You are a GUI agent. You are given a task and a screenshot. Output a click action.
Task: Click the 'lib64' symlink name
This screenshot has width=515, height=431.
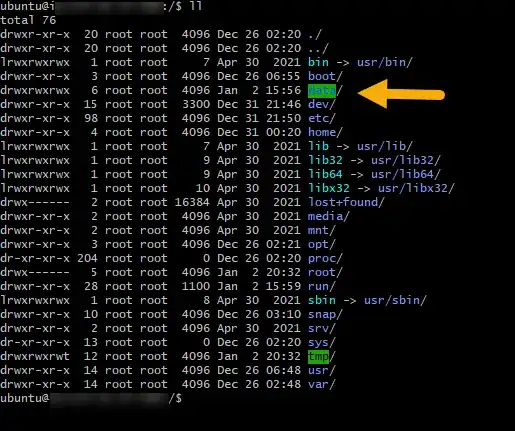325,174
